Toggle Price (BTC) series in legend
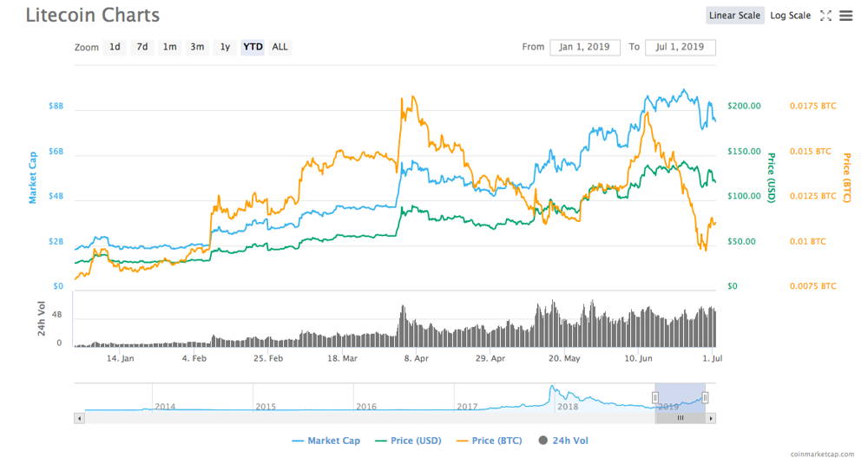Viewport: 868px width, 464px height. 489,441
